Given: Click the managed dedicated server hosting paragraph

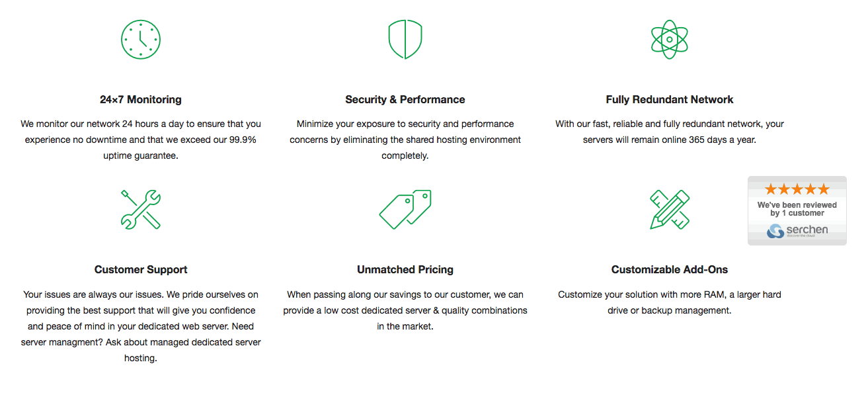Looking at the screenshot, I should tap(141, 326).
